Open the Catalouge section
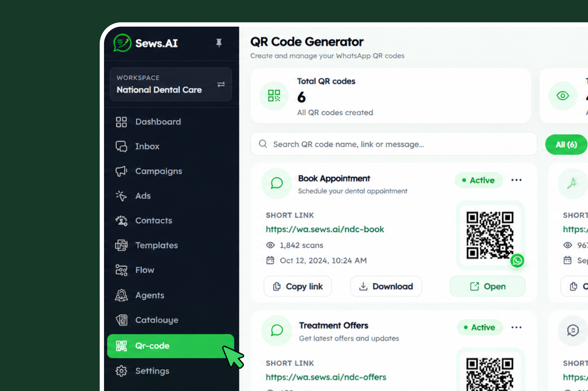The height and width of the screenshot is (391, 588). [171, 320]
